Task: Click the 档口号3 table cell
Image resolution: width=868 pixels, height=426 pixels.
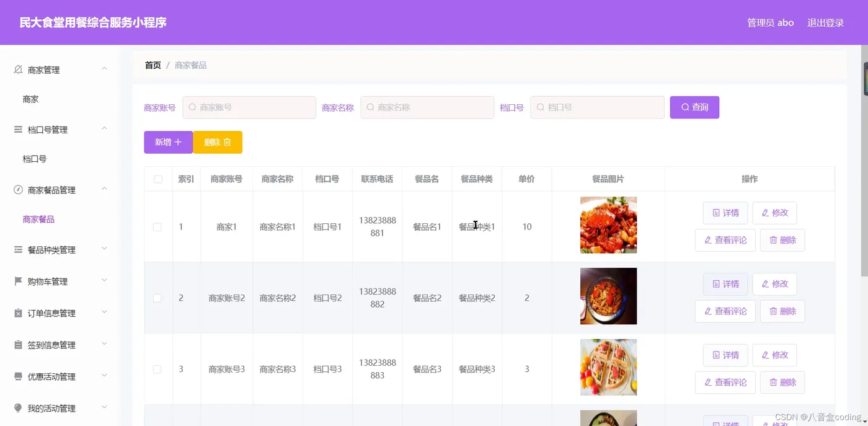Action: [327, 369]
